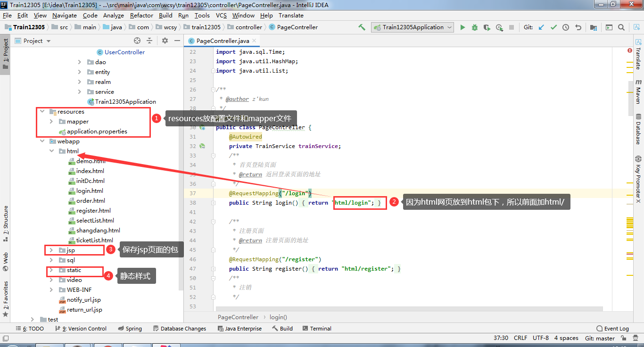
Task: Open the Refactor menu
Action: pos(141,15)
